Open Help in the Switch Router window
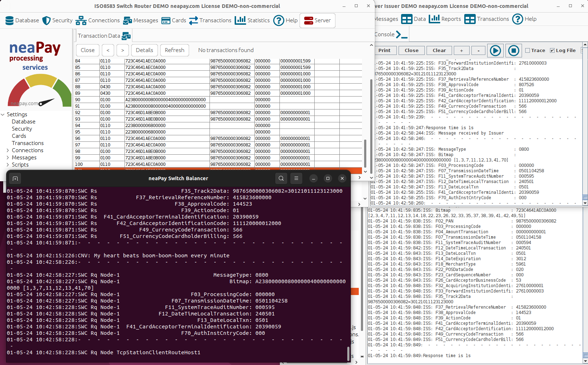The width and height of the screenshot is (588, 365). [286, 20]
